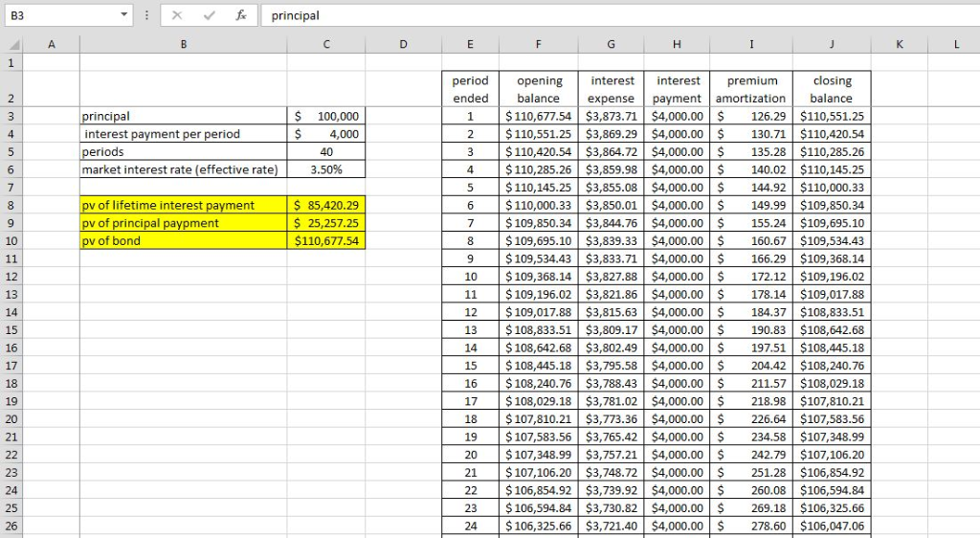
Task: Select column B header
Action: click(183, 44)
